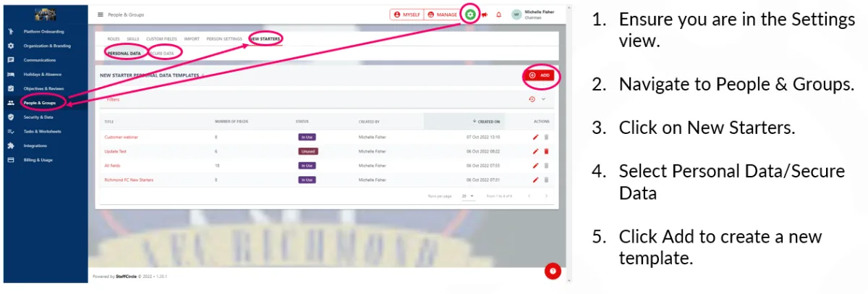Screen dimensions: 868x294
Task: Click the MF user avatar
Action: 516,14
